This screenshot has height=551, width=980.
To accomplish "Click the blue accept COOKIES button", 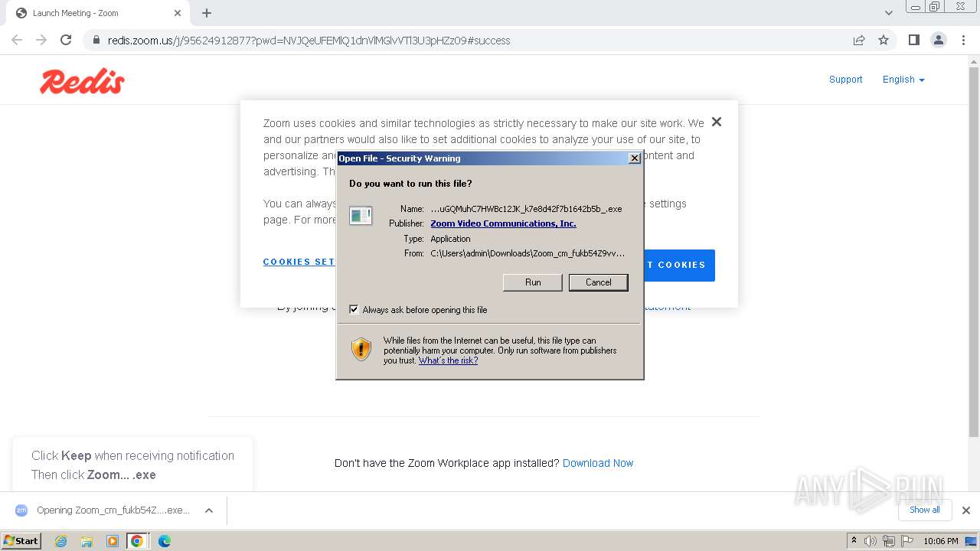I will point(679,265).
